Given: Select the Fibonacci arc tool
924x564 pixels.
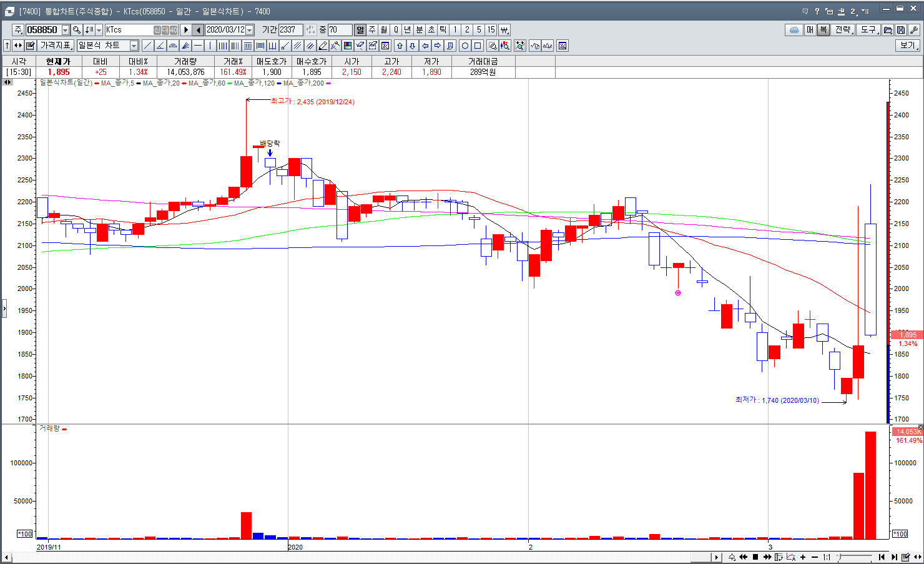Looking at the screenshot, I should [173, 46].
